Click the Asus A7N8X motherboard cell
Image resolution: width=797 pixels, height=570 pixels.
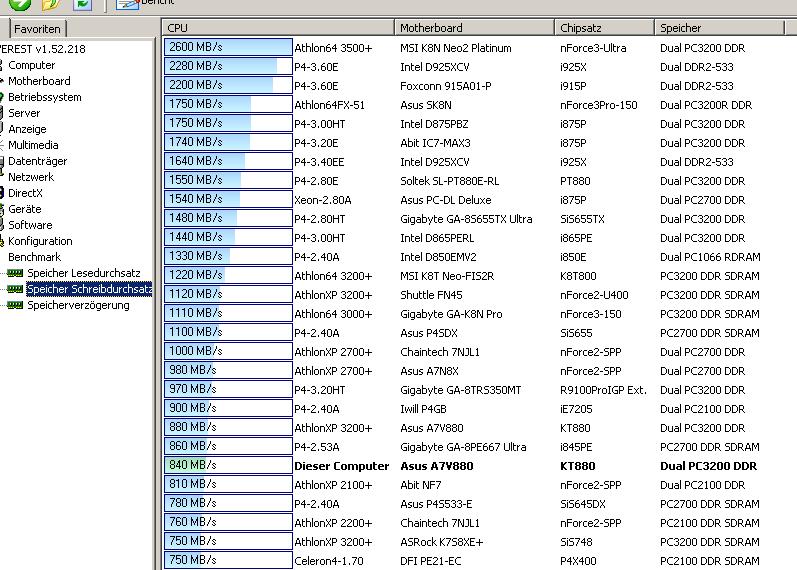pos(430,371)
